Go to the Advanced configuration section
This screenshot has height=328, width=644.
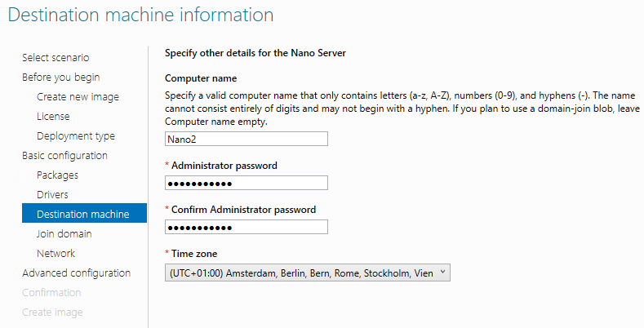(76, 273)
